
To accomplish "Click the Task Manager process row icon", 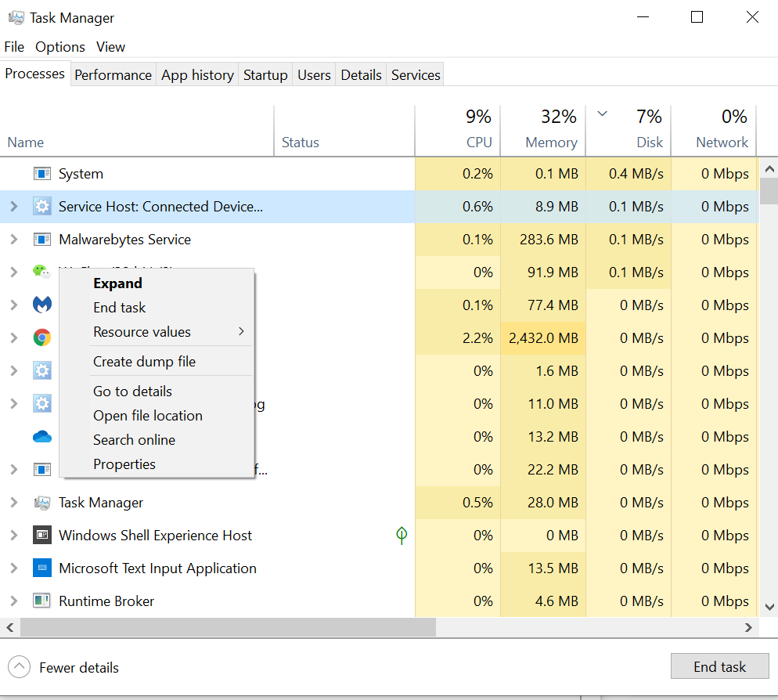I will (x=42, y=503).
